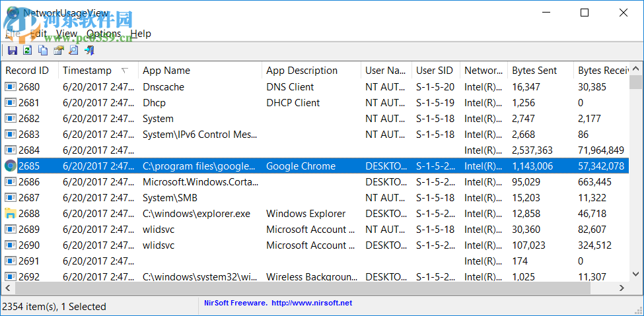Image resolution: width=644 pixels, height=316 pixels.
Task: Click the horizontal scrollbar right arrow
Action: click(621, 288)
